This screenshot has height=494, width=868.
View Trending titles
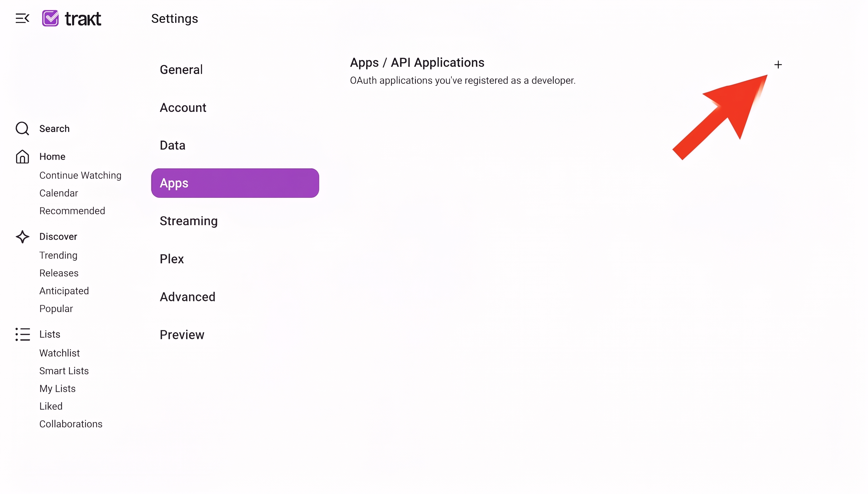point(58,255)
